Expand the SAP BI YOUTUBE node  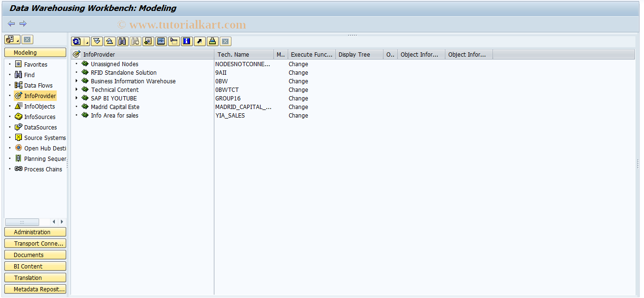tap(76, 98)
